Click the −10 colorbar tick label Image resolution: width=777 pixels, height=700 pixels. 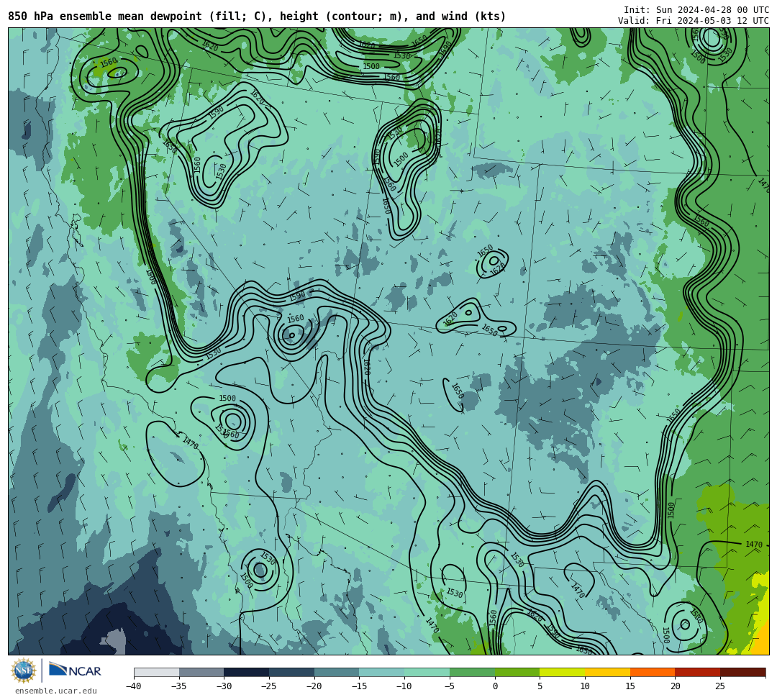[404, 686]
